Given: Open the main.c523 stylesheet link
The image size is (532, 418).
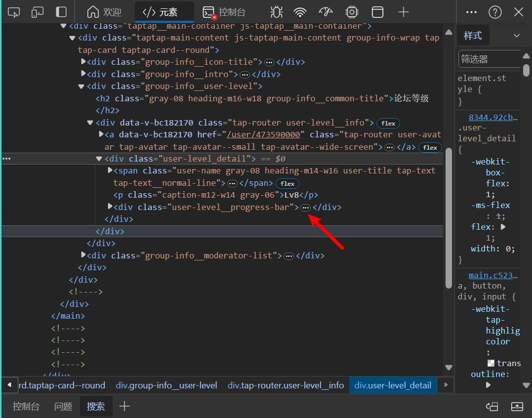Looking at the screenshot, I should tap(493, 276).
